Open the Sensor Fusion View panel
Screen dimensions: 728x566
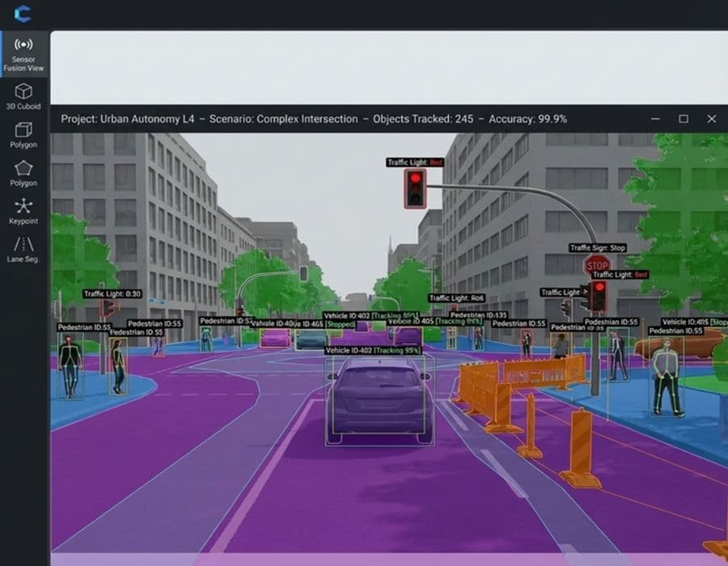23,53
